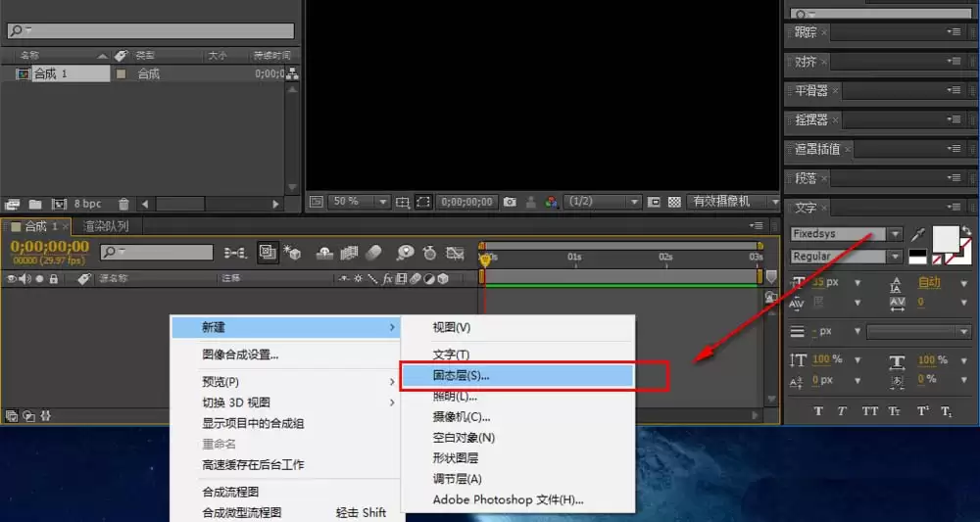980x522 pixels.
Task: Create a new folder in Project panel
Action: (35, 204)
